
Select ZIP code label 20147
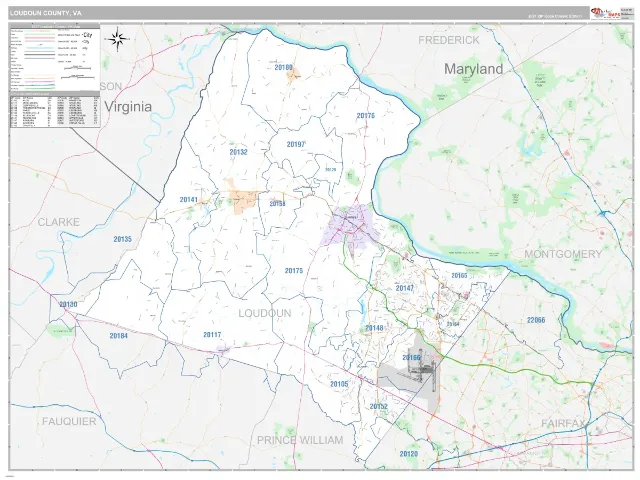point(404,288)
